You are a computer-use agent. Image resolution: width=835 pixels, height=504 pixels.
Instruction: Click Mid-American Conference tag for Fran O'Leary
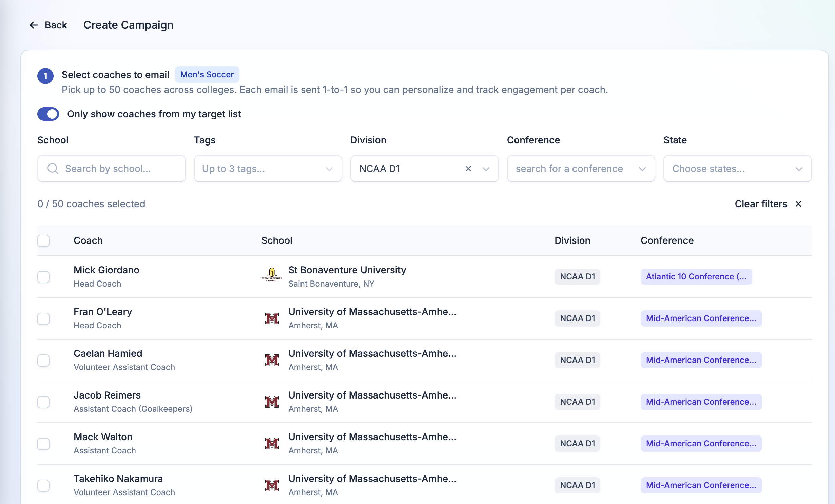pyautogui.click(x=701, y=318)
